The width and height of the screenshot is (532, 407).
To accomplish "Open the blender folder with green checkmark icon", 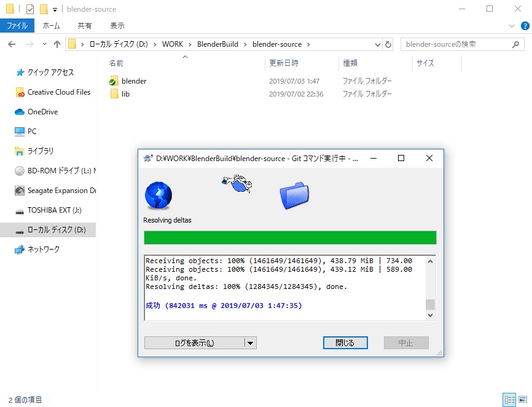I will 114,81.
